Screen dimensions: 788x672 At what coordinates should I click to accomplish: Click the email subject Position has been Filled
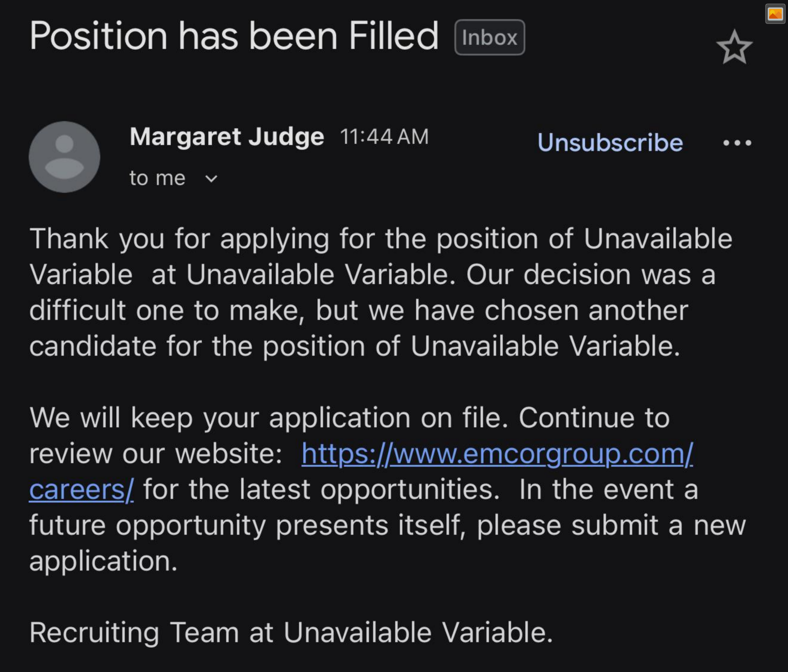234,36
